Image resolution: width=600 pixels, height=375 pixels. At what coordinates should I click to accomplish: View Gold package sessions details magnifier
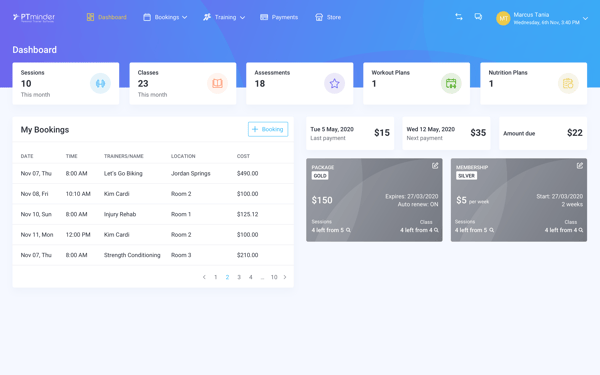point(348,230)
